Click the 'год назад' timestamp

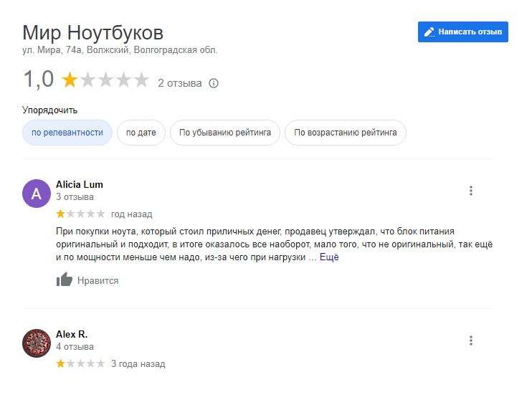132,214
